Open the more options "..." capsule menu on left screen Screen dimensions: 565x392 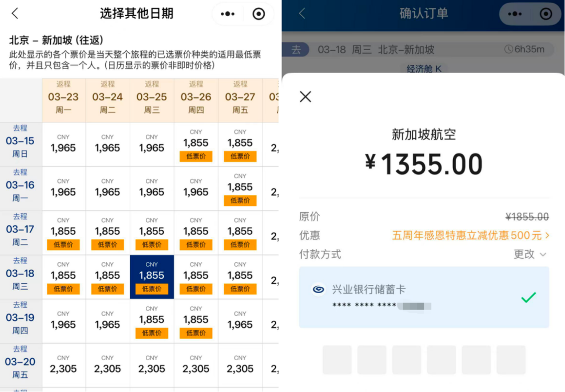click(x=227, y=14)
